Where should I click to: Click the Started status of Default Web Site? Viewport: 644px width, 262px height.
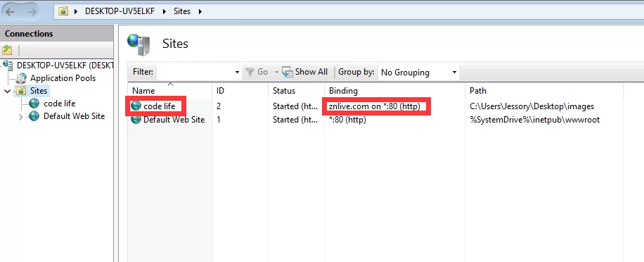(295, 120)
